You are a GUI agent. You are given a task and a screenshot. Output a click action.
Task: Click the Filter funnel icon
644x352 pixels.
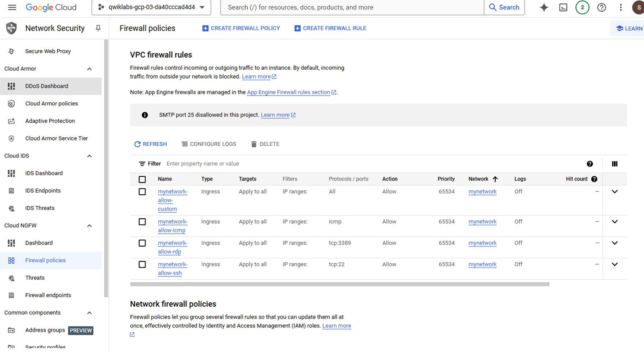[142, 164]
